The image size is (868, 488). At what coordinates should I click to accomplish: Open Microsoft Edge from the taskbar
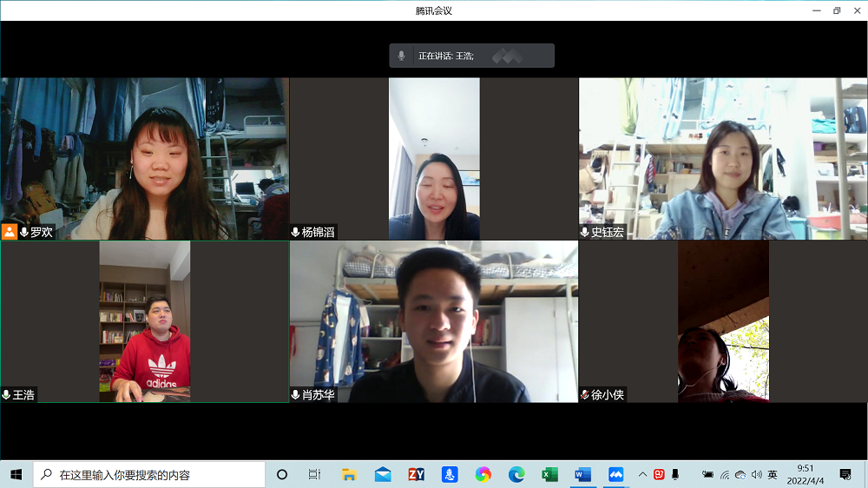pos(516,474)
